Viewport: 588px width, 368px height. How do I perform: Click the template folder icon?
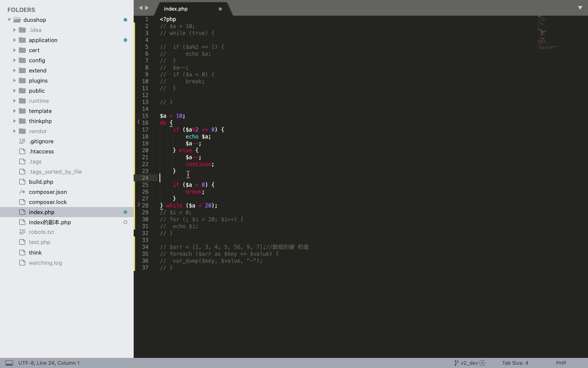click(x=22, y=111)
